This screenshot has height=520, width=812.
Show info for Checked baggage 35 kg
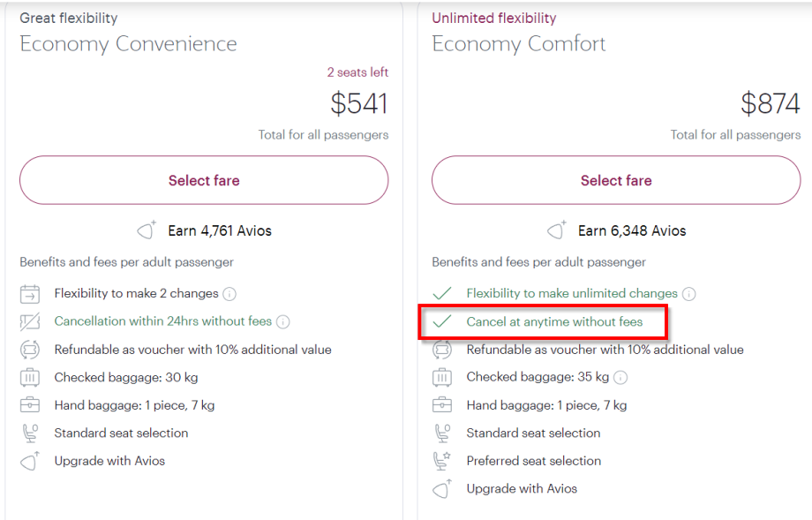pyautogui.click(x=620, y=378)
